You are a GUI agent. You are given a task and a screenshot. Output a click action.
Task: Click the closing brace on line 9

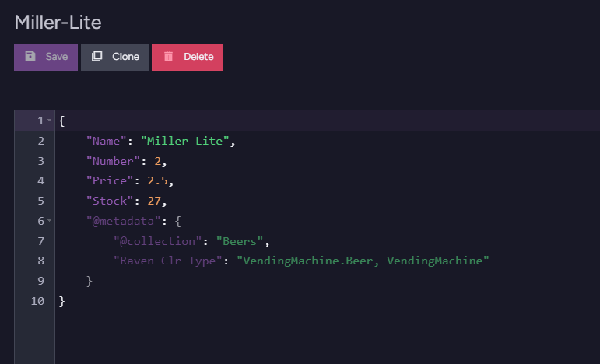click(x=89, y=281)
